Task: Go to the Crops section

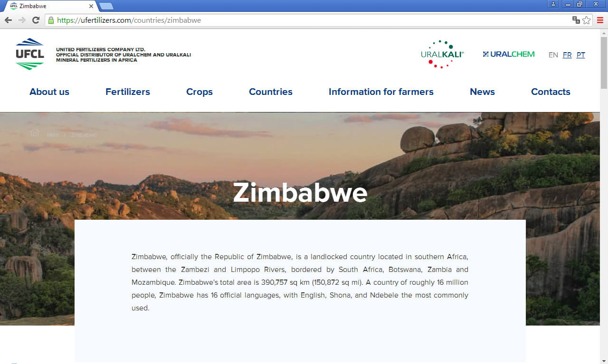Action: tap(199, 92)
